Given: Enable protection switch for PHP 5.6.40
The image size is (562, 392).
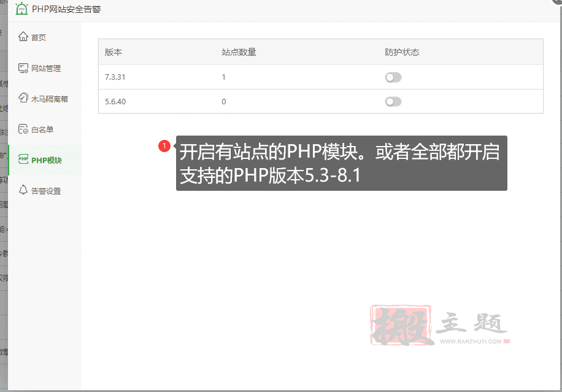Looking at the screenshot, I should (393, 101).
